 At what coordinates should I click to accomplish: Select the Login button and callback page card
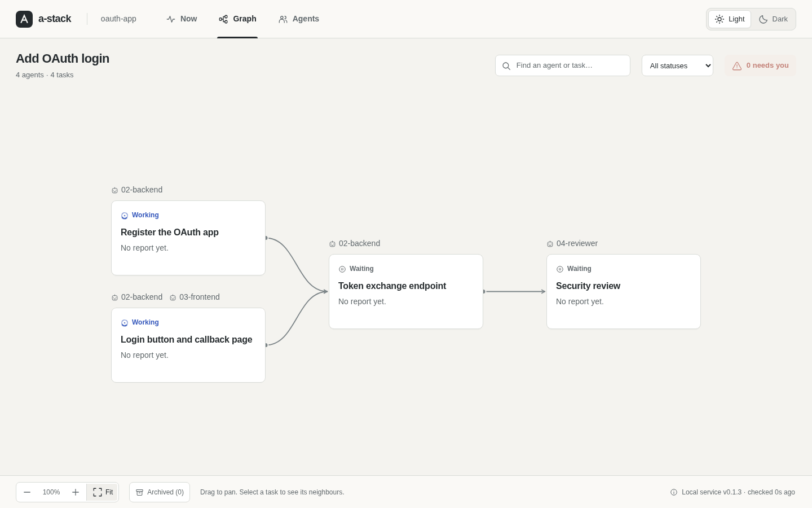(188, 345)
